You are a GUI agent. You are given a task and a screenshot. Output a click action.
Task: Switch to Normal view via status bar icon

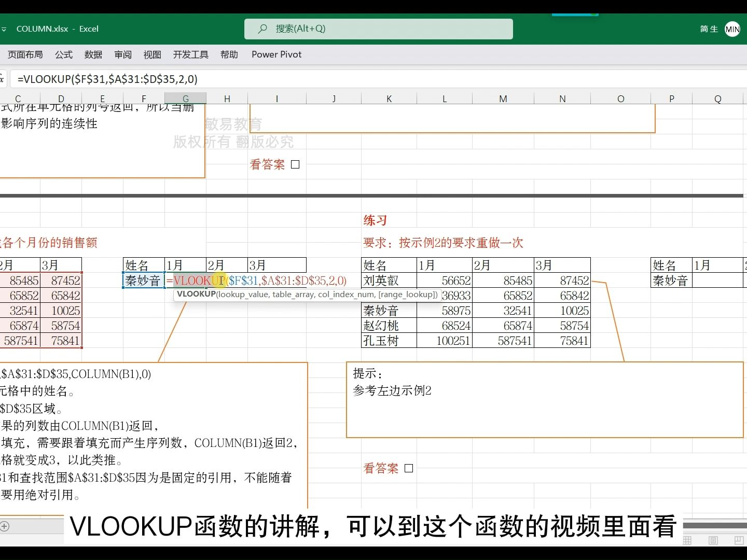687,540
